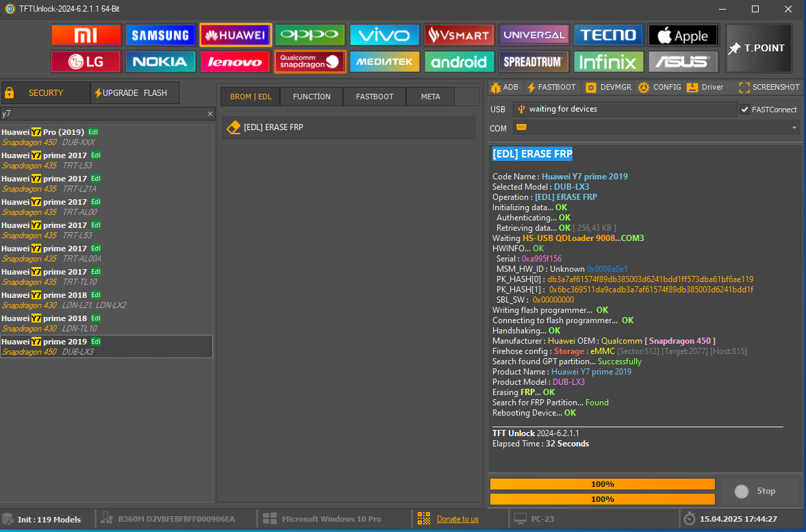Select Huawei Y7 prime 2018 LDN-TL10
The height and width of the screenshot is (532, 806).
(106, 323)
